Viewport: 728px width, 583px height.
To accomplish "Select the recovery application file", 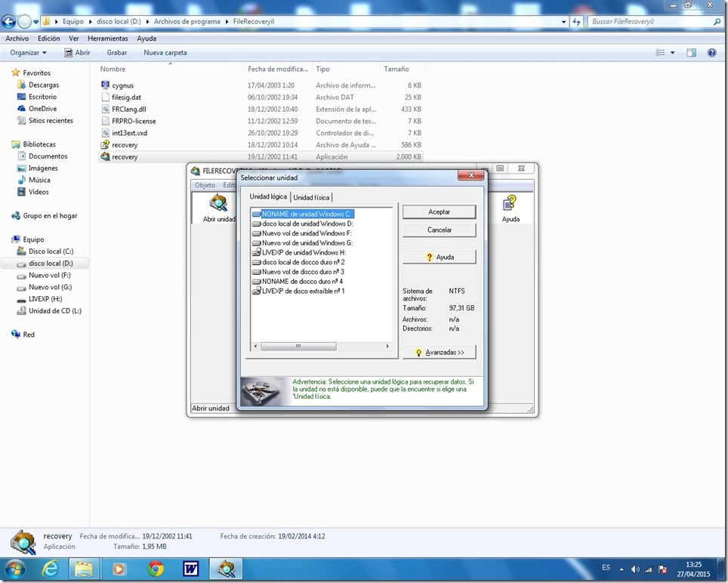I will coord(261,157).
